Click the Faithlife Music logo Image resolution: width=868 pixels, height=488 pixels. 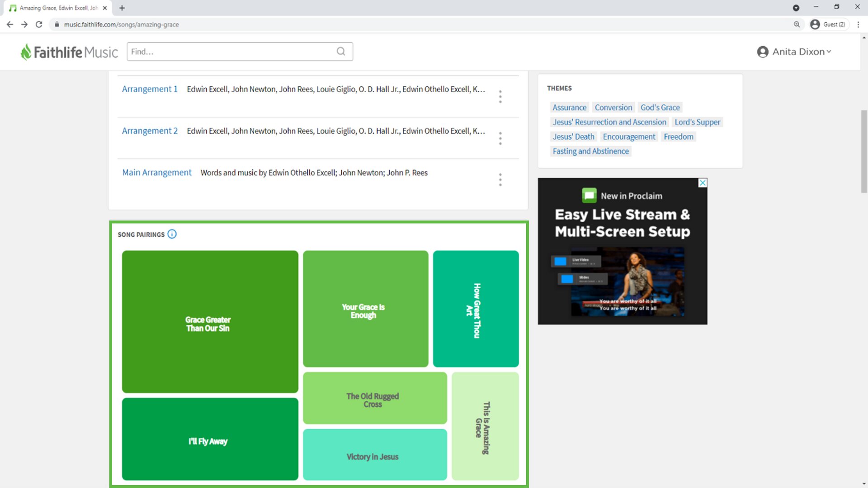pos(69,52)
